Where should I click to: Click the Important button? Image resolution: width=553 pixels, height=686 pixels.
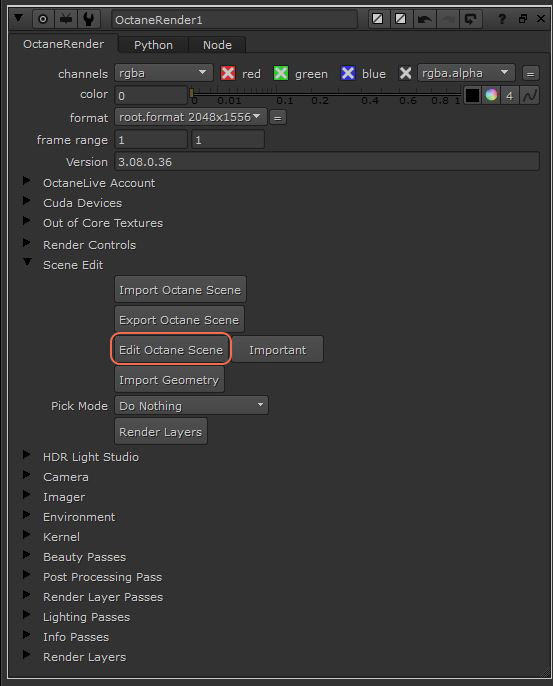coord(278,350)
